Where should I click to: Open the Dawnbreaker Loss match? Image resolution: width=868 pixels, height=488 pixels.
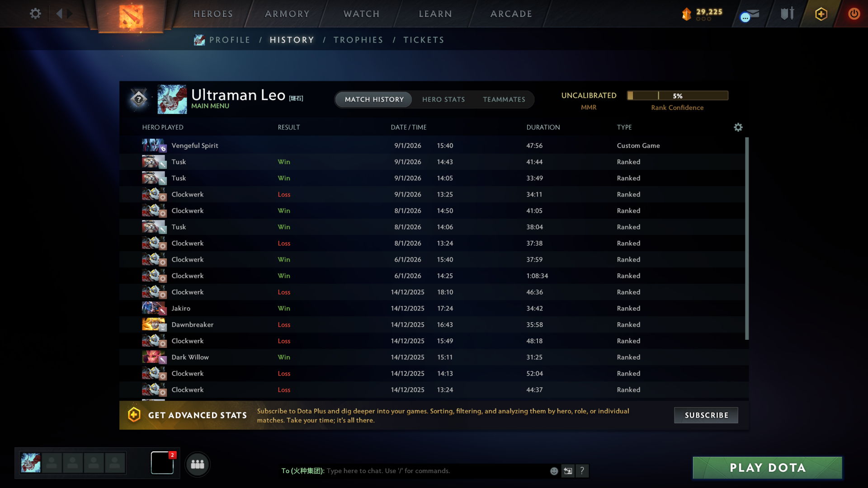[x=432, y=324]
